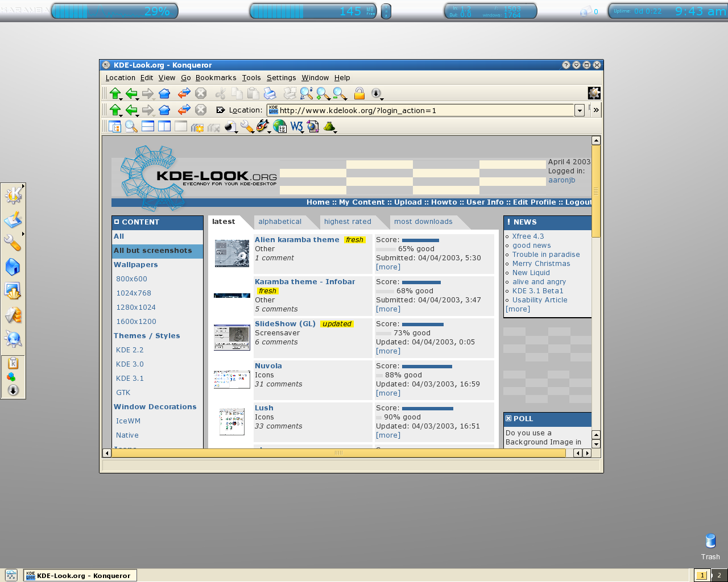The height and width of the screenshot is (582, 728).
Task: Open the Klipper clipboard icon in side panel
Action: 13,363
